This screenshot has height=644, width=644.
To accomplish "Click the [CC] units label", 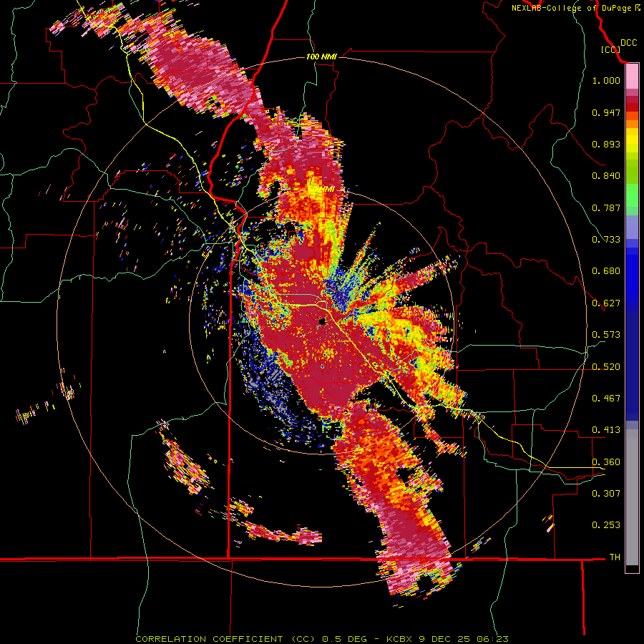I will (x=610, y=49).
